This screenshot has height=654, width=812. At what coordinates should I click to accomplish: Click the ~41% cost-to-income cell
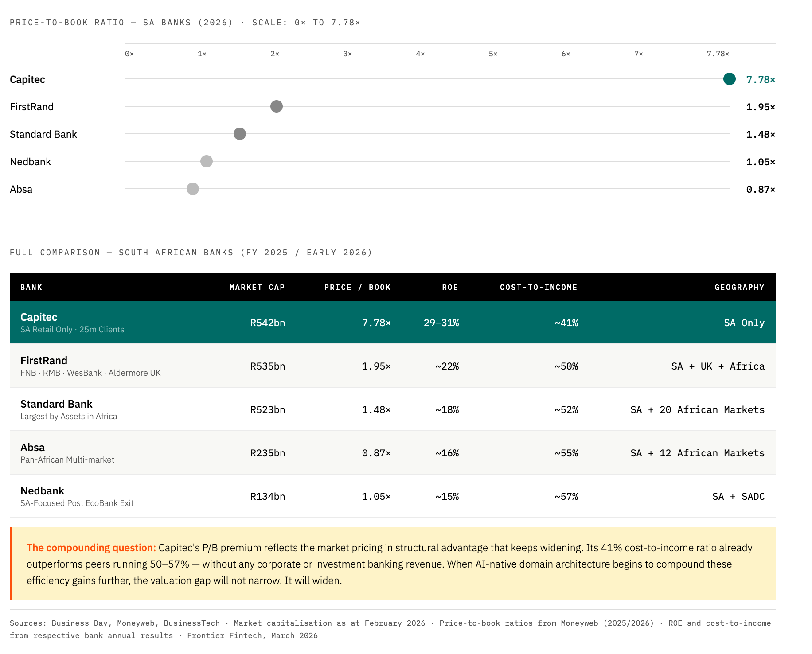566,323
